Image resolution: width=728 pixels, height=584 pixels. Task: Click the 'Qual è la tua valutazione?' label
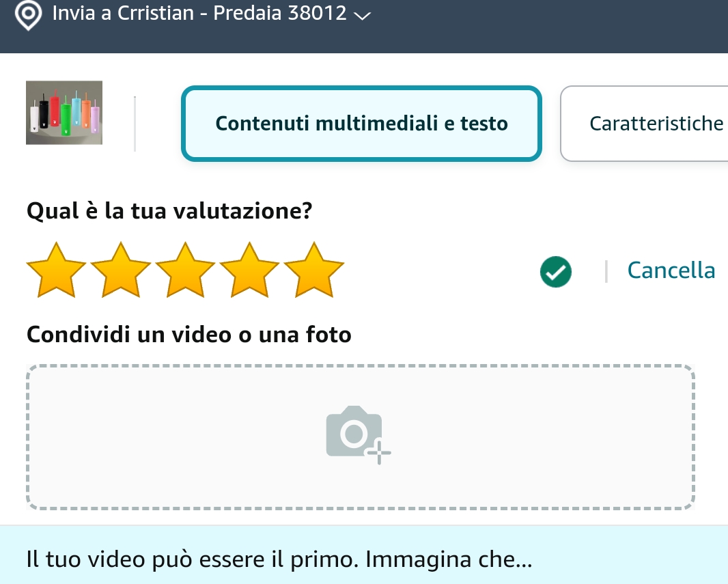(169, 211)
